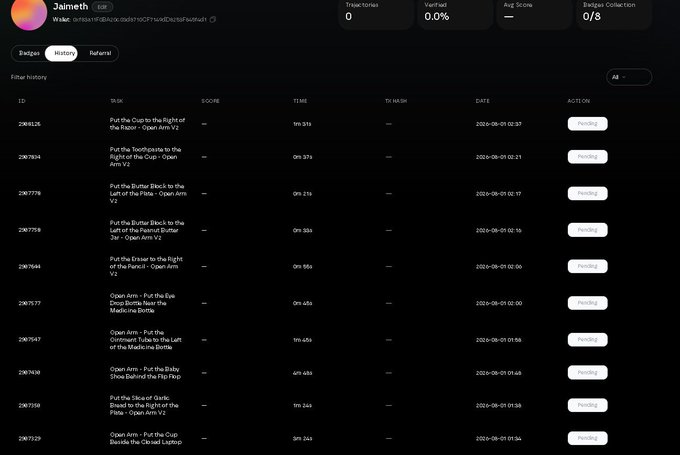Click the TIME column header
680x455 pixels.
[x=300, y=101]
